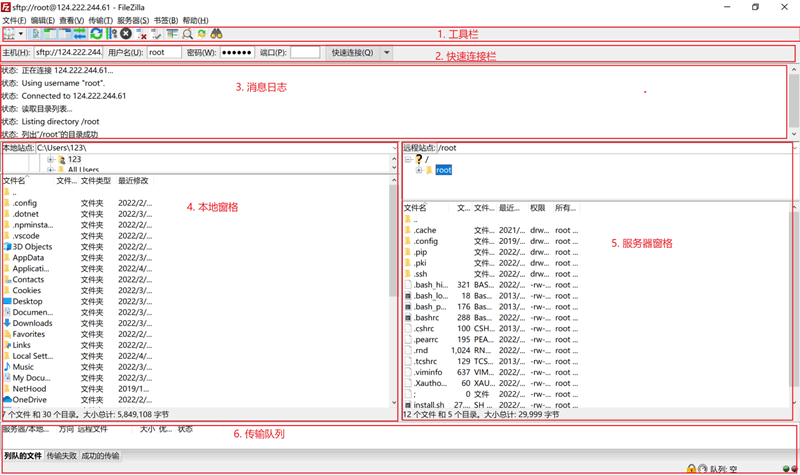Toggle transfer queue display icon
This screenshot has width=800, height=475.
(x=76, y=34)
